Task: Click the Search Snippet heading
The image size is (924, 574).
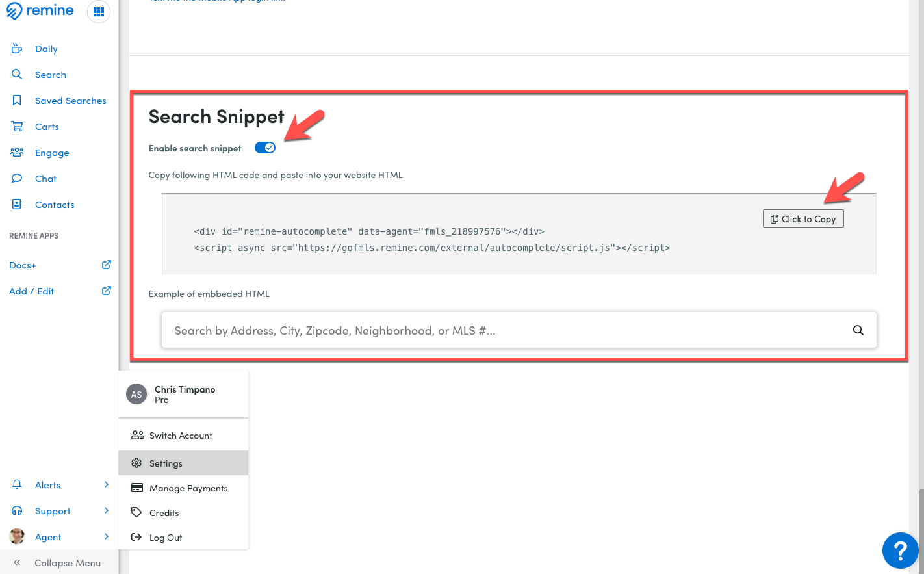Action: 216,117
